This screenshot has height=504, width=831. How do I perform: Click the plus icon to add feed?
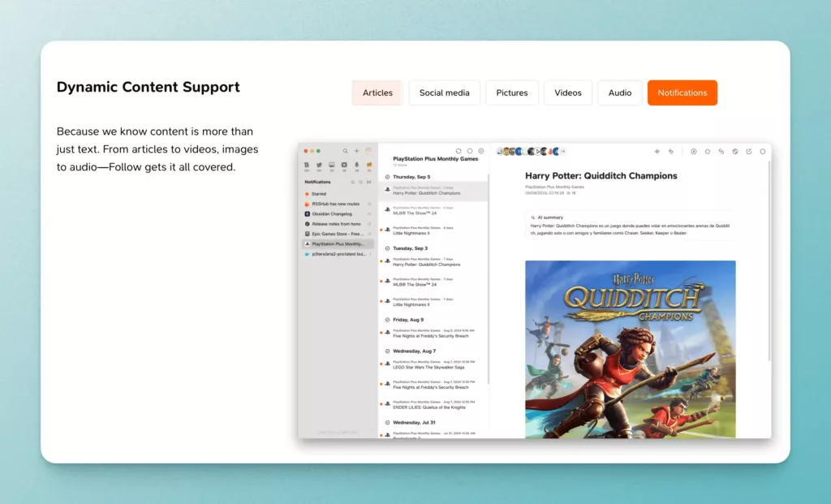tap(357, 151)
